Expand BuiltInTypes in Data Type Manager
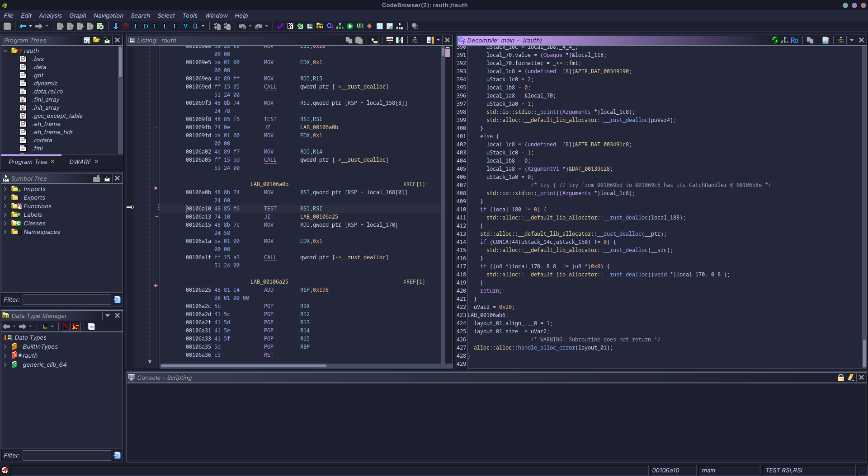The image size is (868, 476). [x=5, y=347]
